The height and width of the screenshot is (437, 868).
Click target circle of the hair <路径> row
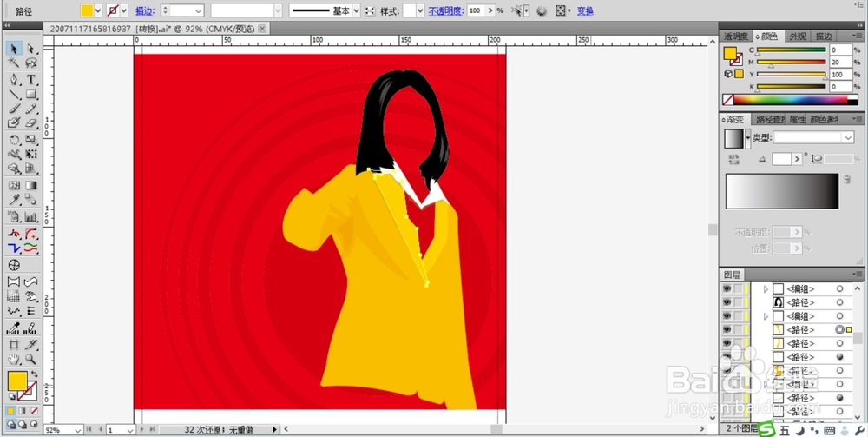tap(839, 302)
